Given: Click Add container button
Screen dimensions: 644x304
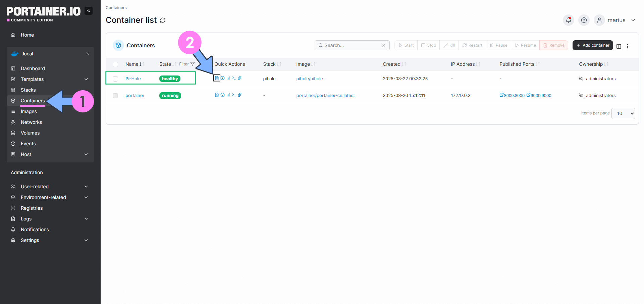Looking at the screenshot, I should click(x=593, y=45).
